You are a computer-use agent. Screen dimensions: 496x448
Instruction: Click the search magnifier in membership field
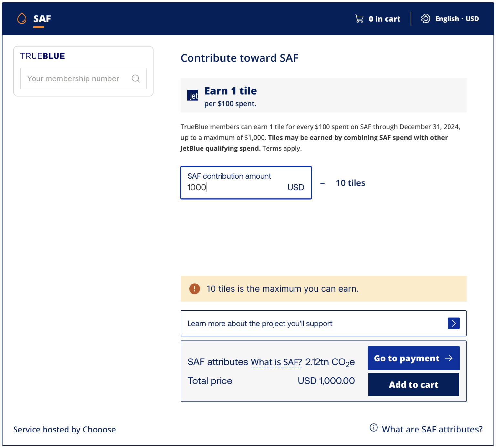(x=136, y=78)
